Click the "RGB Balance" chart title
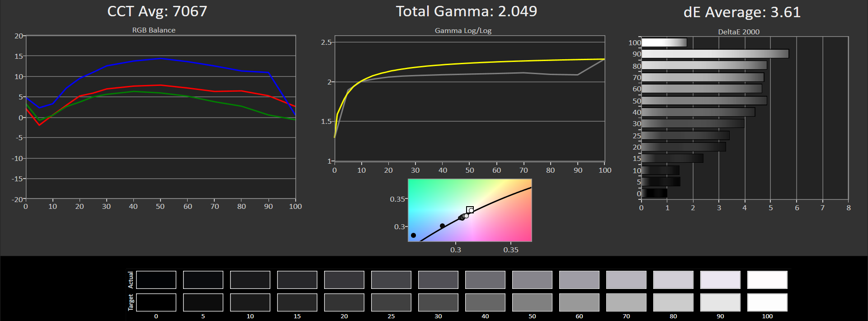 pos(154,30)
